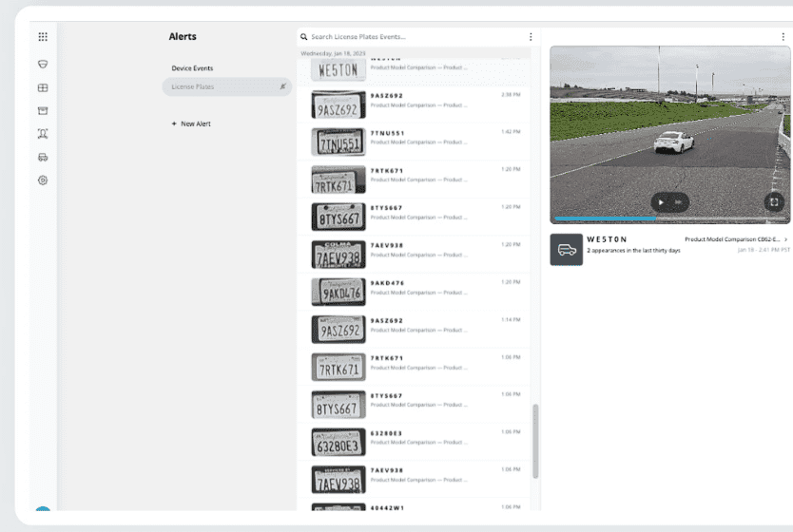Open the grid layout icon in sidebar
Image resolution: width=793 pixels, height=532 pixels.
pyautogui.click(x=43, y=88)
